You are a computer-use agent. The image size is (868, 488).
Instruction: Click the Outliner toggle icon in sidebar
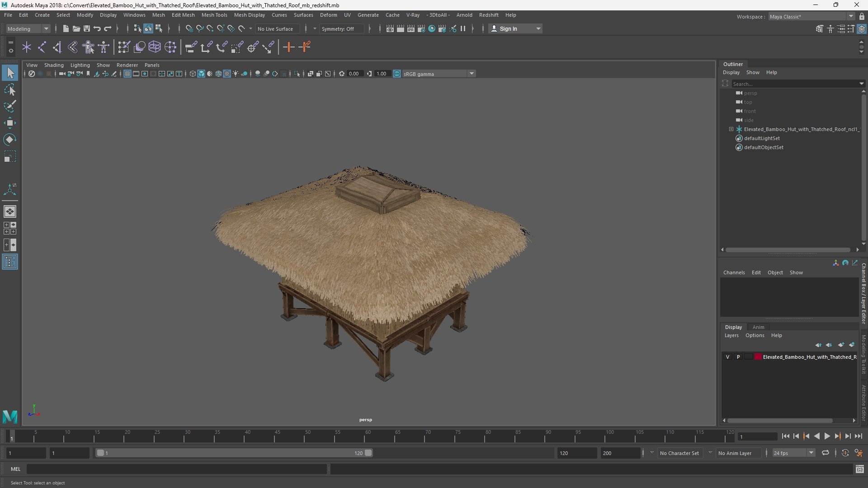pos(10,262)
